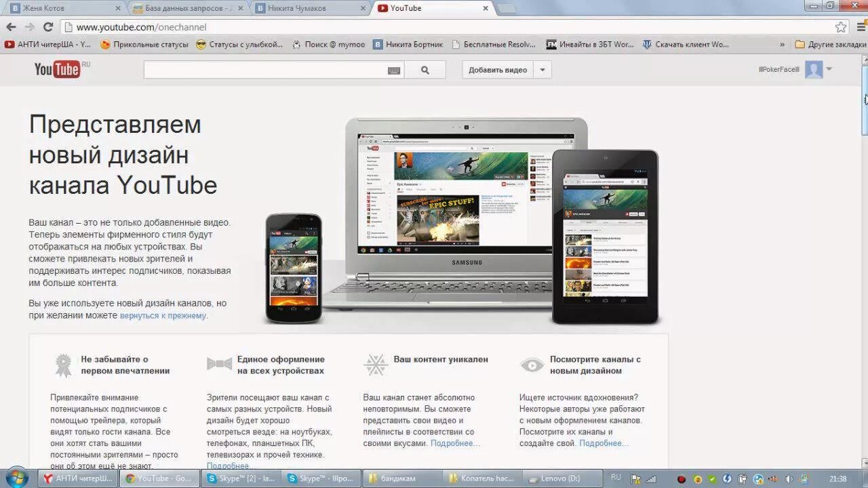
Task: Click Подробнее under Ваш контент уникален
Action: (x=454, y=443)
